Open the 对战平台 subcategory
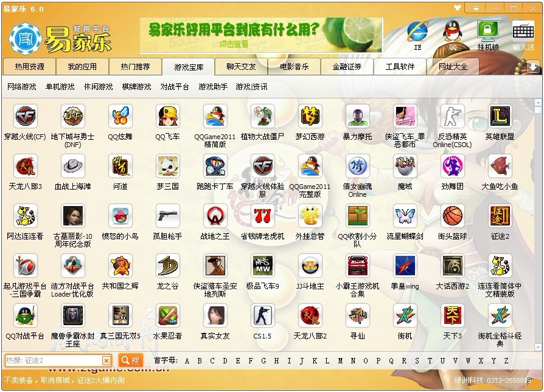This screenshot has width=544, height=392. click(175, 87)
